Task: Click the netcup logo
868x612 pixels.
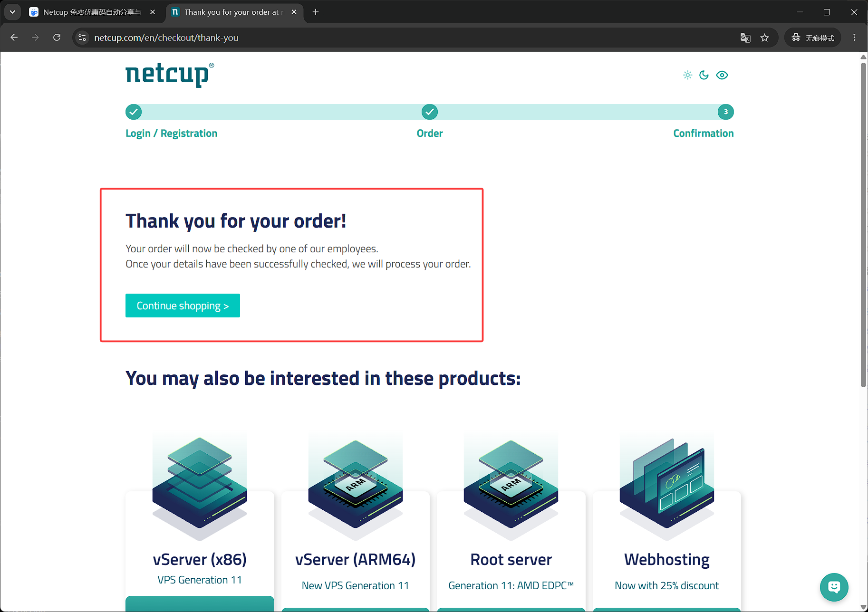Action: (x=170, y=75)
